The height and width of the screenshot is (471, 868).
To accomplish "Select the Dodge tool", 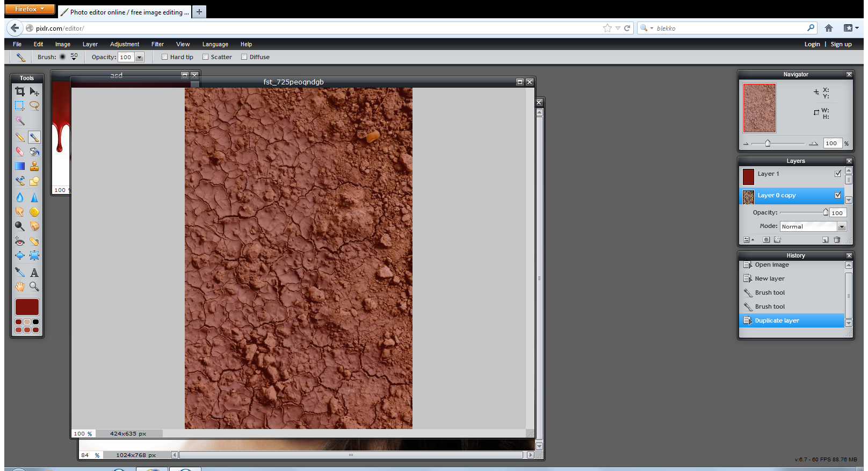I will coord(20,226).
